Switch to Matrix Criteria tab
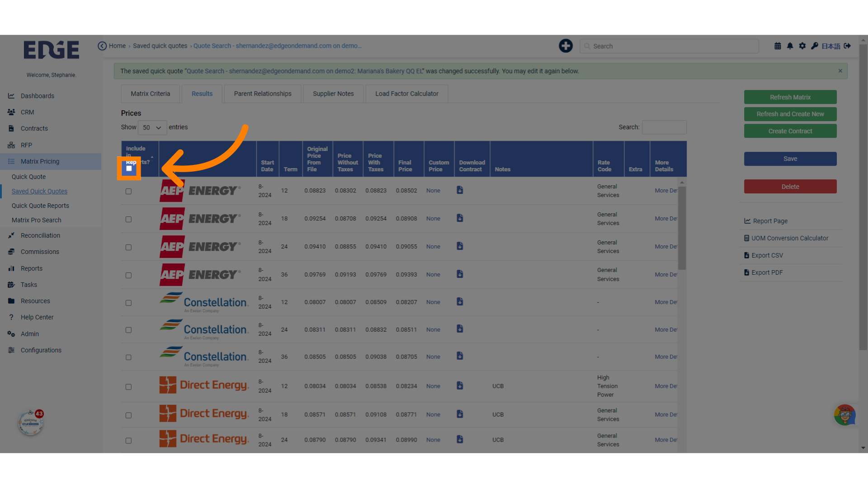Viewport: 868px width, 488px height. point(151,94)
